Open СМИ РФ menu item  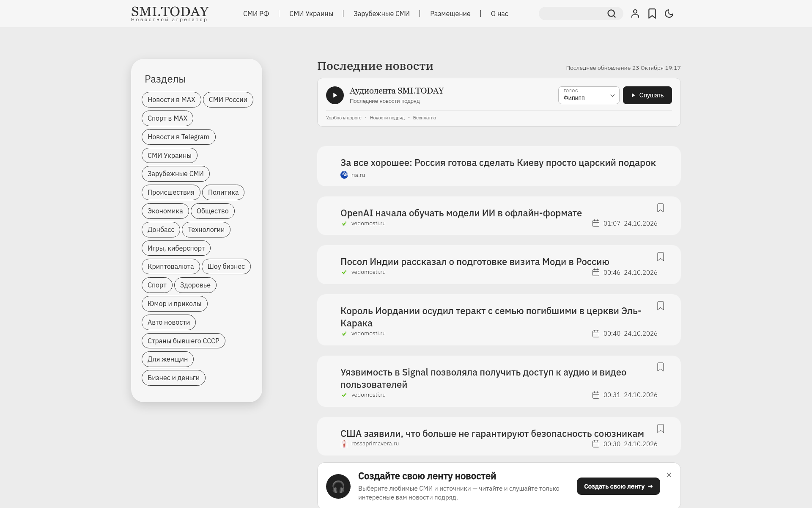[x=256, y=14]
